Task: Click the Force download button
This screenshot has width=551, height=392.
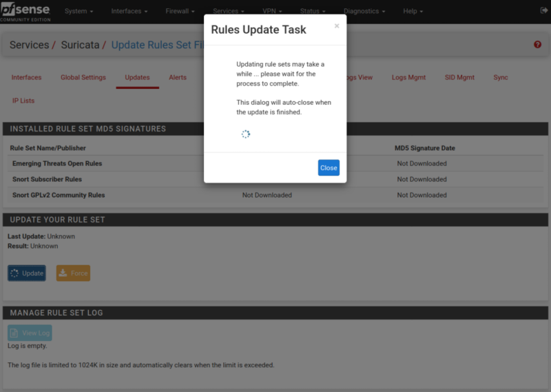Action: click(x=73, y=274)
